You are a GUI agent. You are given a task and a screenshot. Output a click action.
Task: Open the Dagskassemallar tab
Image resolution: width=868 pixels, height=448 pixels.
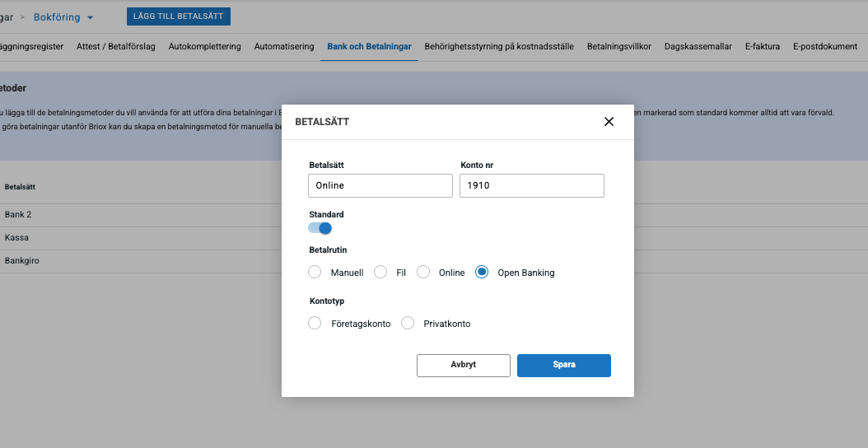click(x=698, y=47)
